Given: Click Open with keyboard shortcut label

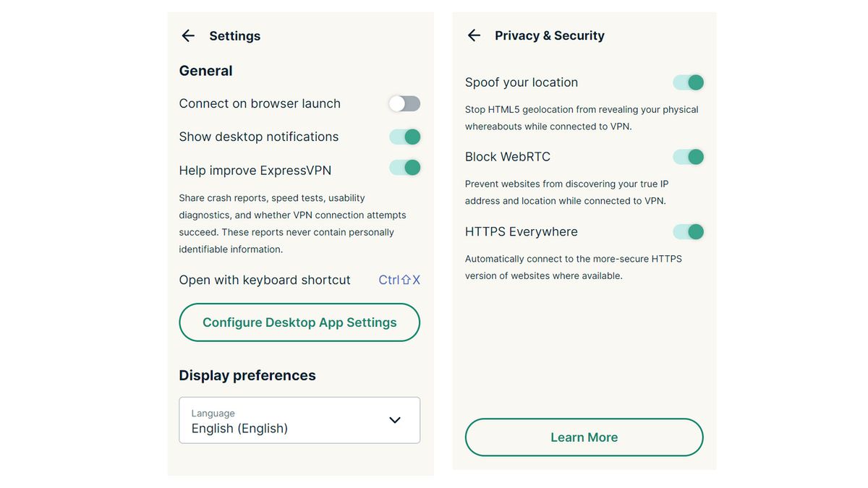Looking at the screenshot, I should click(x=264, y=280).
